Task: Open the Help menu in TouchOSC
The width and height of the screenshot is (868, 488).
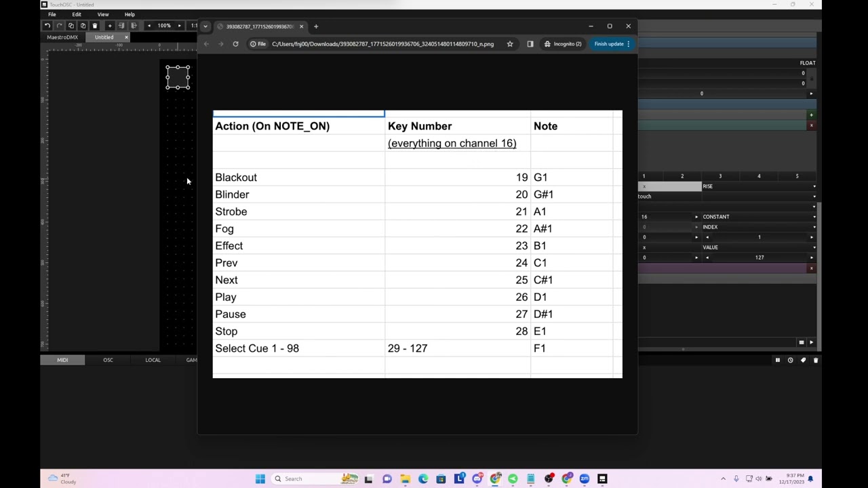Action: pyautogui.click(x=130, y=14)
